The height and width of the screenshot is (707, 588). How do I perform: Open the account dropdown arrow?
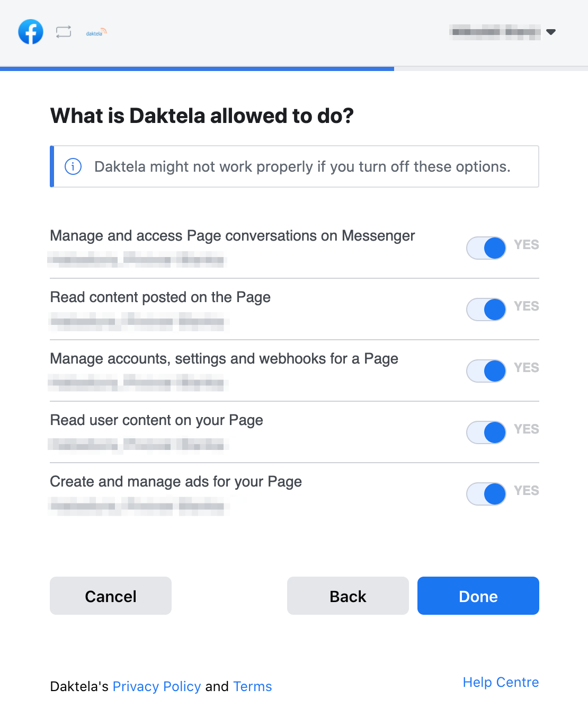pyautogui.click(x=551, y=32)
